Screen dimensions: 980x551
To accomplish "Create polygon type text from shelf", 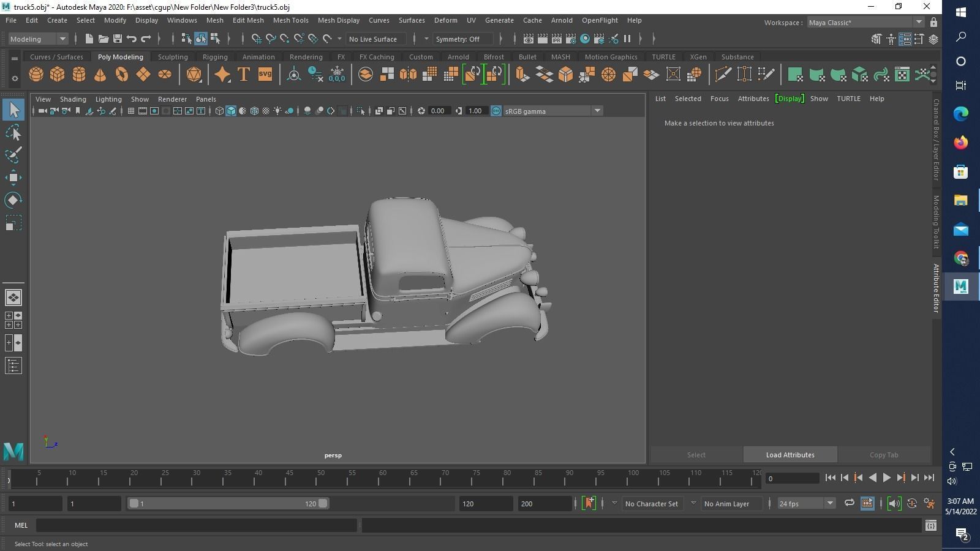I will tap(243, 75).
